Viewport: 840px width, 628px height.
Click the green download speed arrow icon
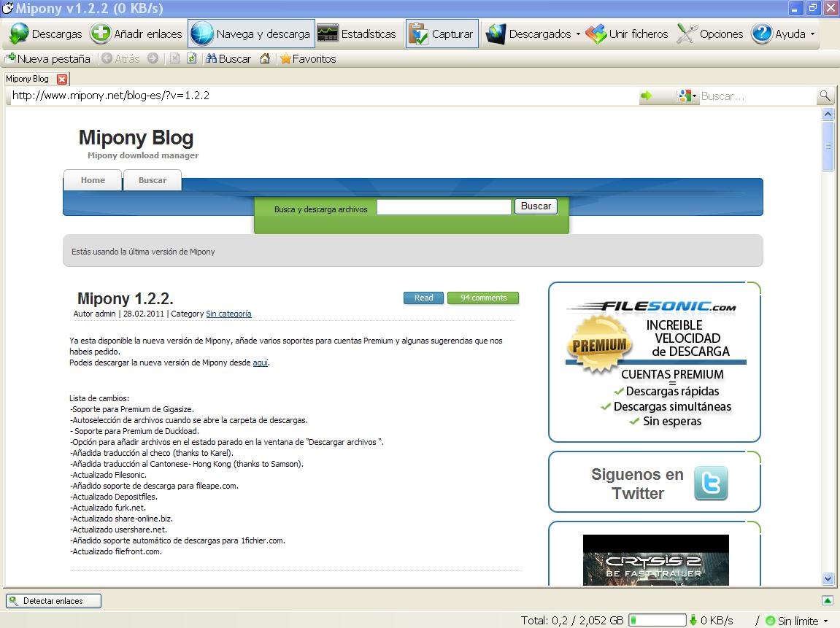[x=693, y=621]
